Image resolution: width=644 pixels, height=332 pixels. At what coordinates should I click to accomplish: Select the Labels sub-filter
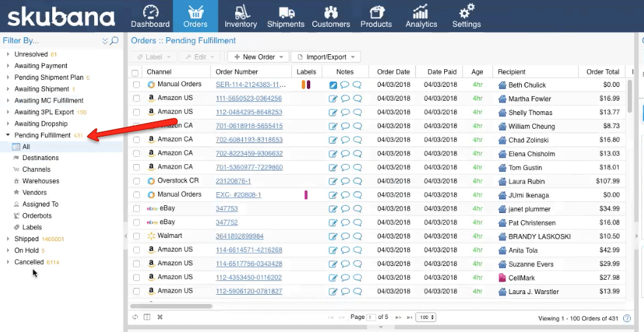pyautogui.click(x=32, y=227)
